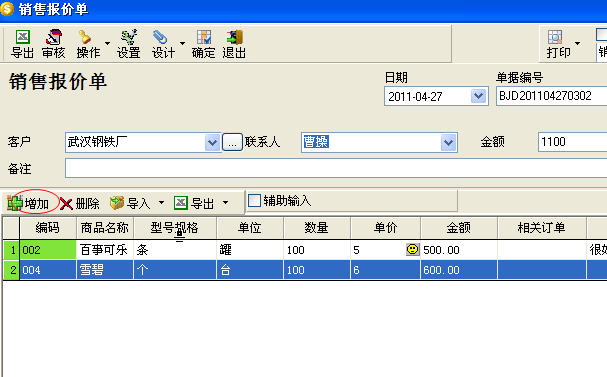Click the 删除 delete row button
This screenshot has width=607, height=377.
[x=80, y=203]
